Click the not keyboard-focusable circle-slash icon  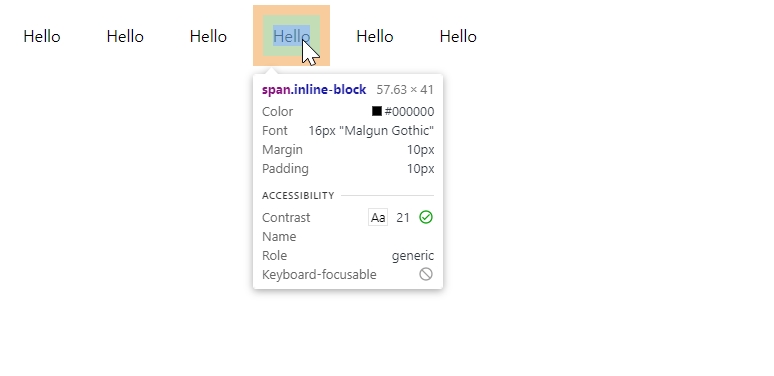click(x=426, y=274)
